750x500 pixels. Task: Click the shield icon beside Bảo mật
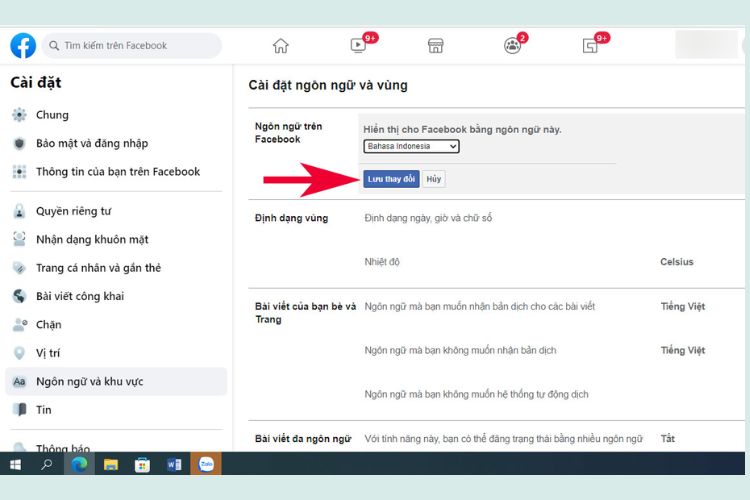coord(19,144)
